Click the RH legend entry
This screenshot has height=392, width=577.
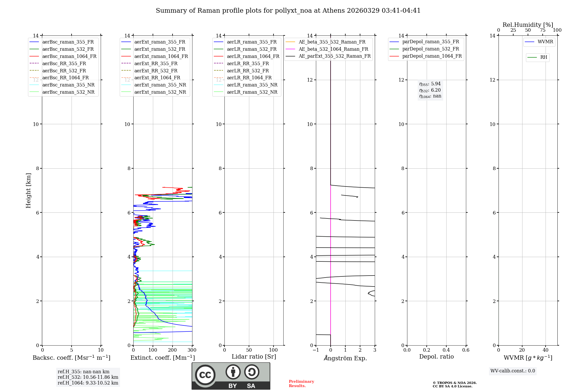pyautogui.click(x=543, y=57)
